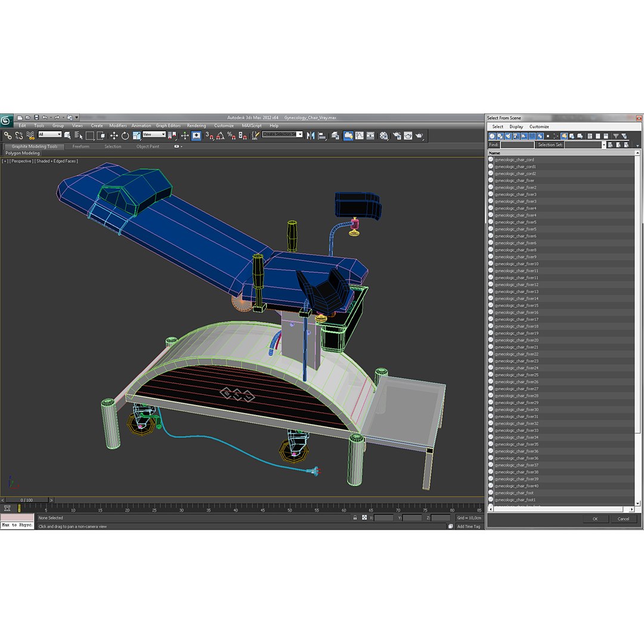Click the Open File quick access icon
Screen dimensions: 644x644
(x=28, y=117)
